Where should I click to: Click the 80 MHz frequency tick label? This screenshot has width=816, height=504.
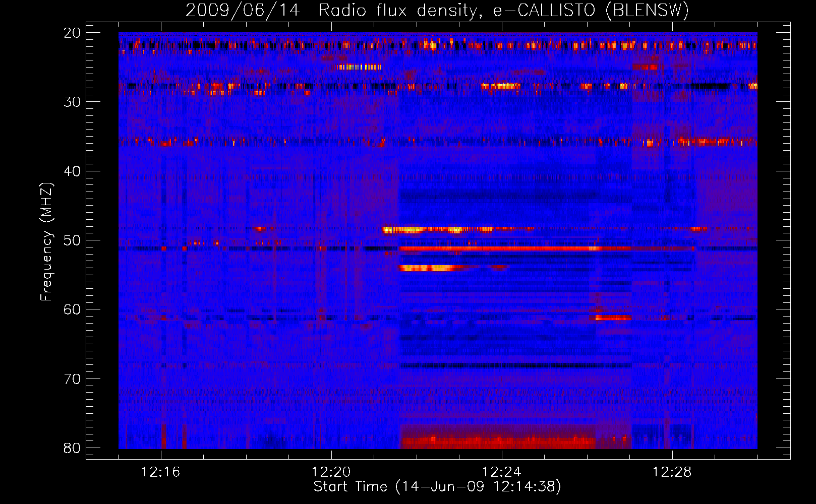[73, 448]
